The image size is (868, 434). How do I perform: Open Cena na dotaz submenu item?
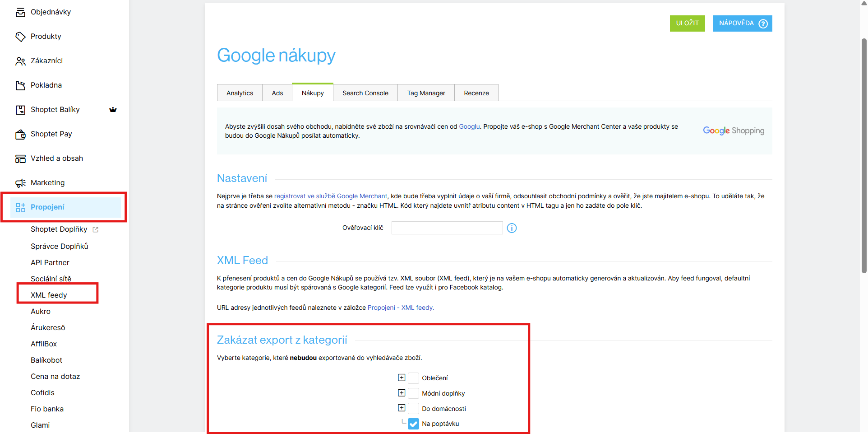[55, 377]
